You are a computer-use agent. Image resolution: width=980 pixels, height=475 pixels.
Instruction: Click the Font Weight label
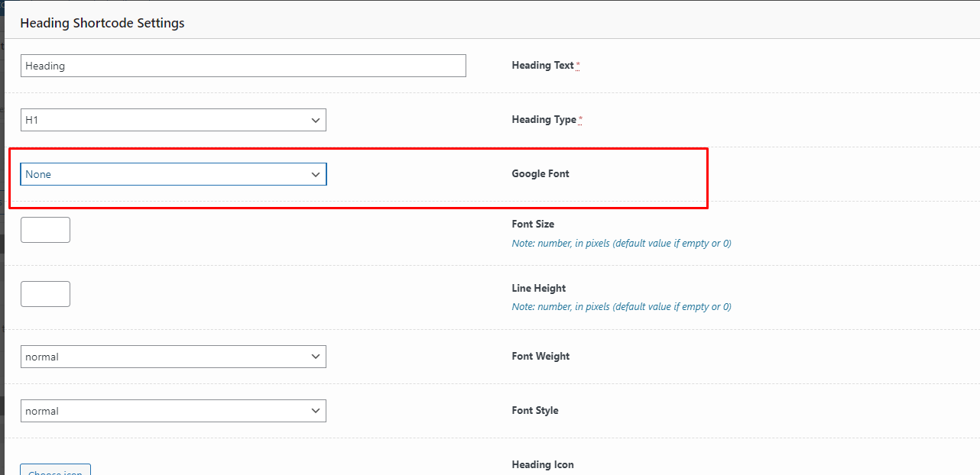540,356
